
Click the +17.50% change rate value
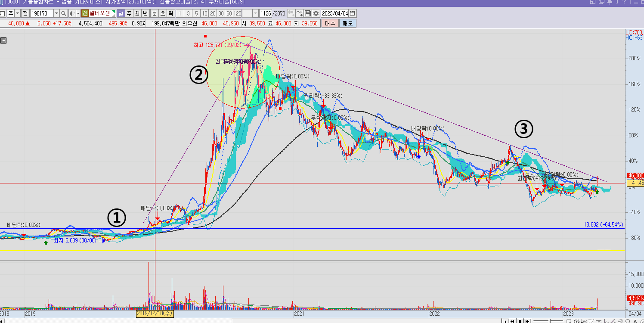pos(62,23)
